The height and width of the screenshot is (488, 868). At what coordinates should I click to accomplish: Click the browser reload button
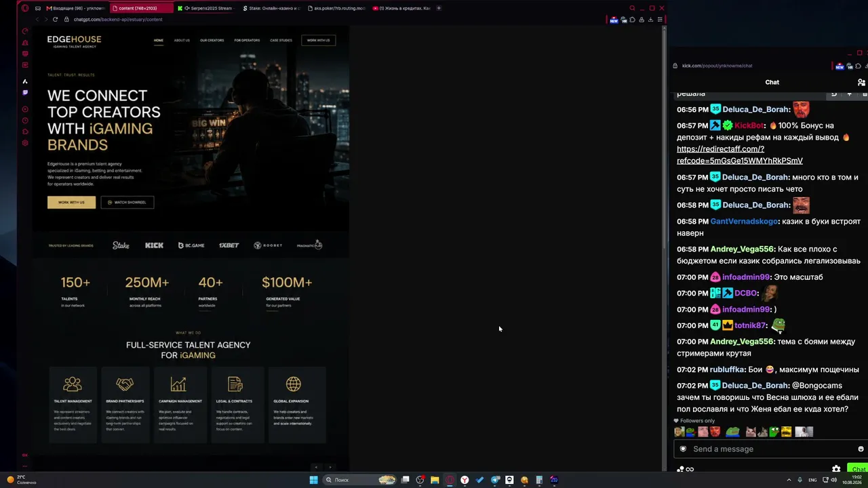pyautogui.click(x=55, y=19)
